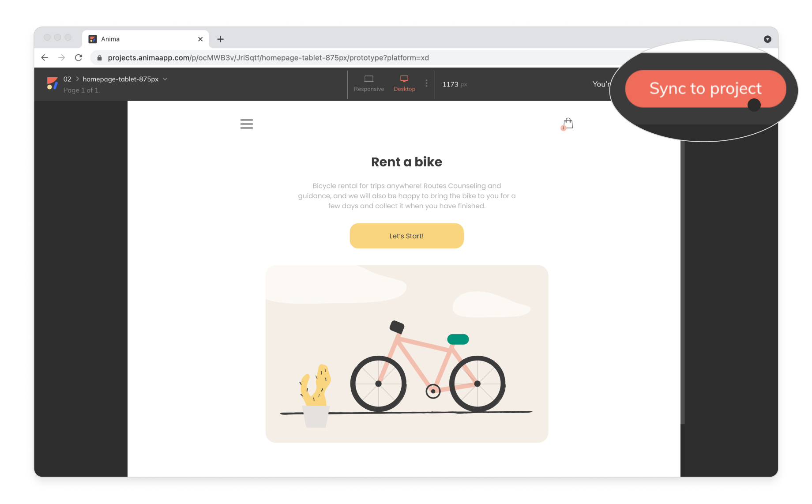Click the 02 breadcrumb project link
The height and width of the screenshot is (504, 812).
click(67, 79)
